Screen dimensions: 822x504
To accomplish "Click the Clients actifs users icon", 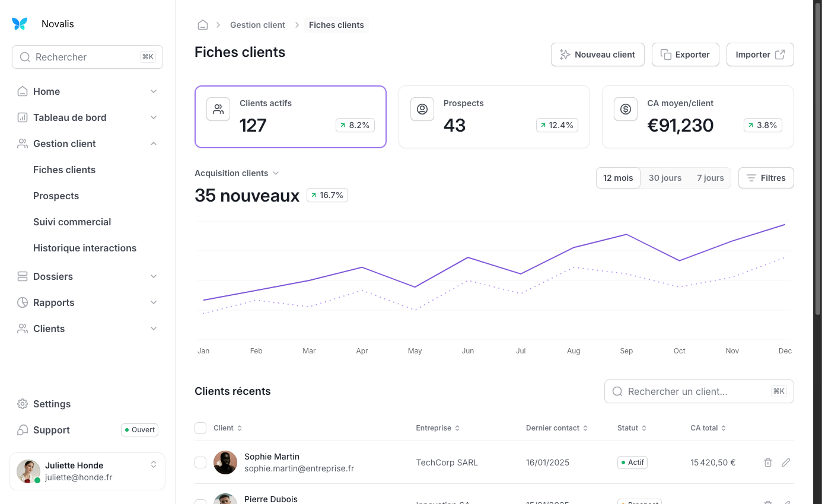I will pyautogui.click(x=218, y=109).
